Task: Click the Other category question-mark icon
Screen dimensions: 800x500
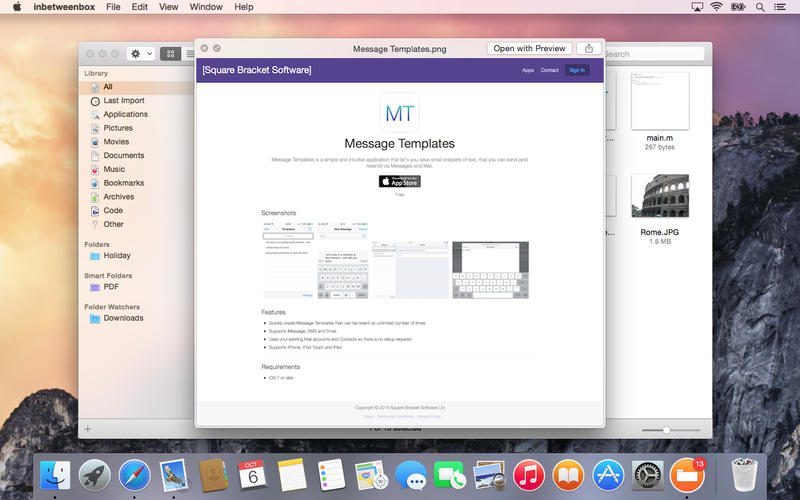Action: [95, 224]
